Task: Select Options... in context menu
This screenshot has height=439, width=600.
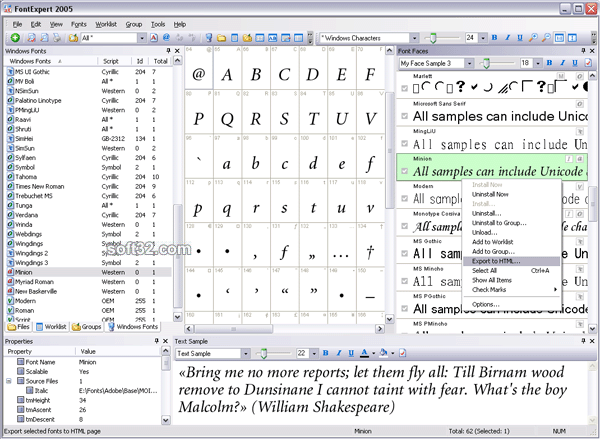Action: pyautogui.click(x=511, y=305)
